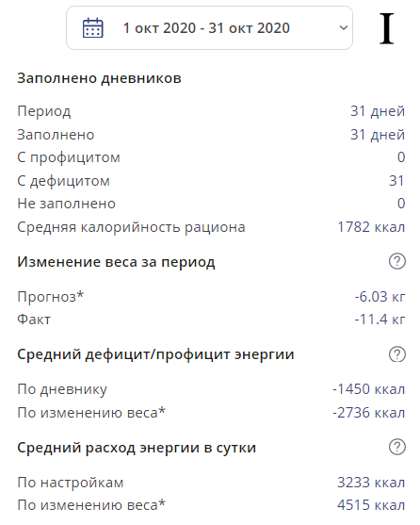
Task: Click По изменению веса* expenditure 4515 ккал
Action: pos(371,505)
